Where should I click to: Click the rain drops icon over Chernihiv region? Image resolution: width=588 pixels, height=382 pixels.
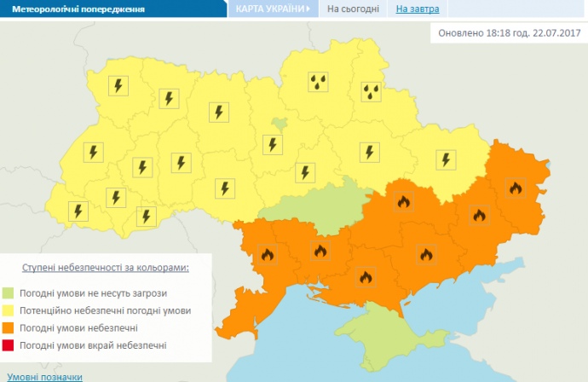pyautogui.click(x=317, y=83)
